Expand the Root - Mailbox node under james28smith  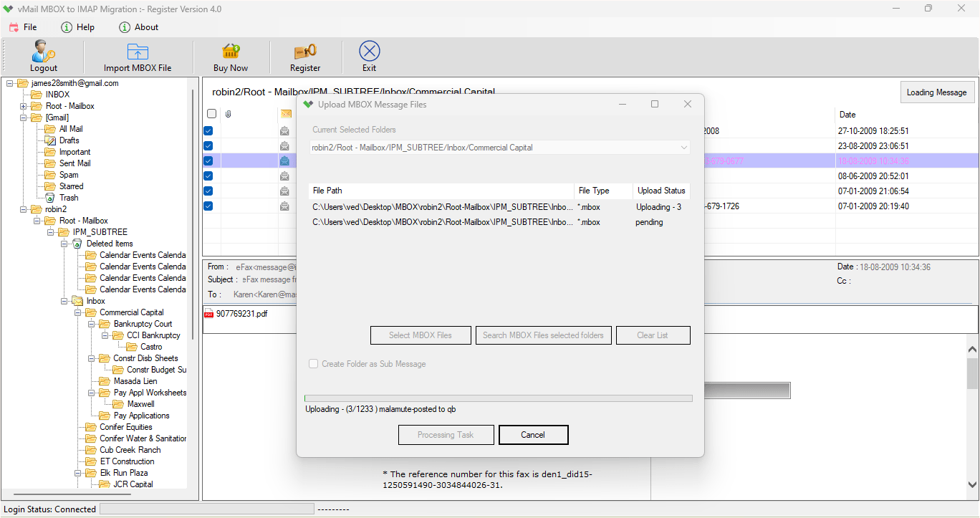tap(24, 106)
